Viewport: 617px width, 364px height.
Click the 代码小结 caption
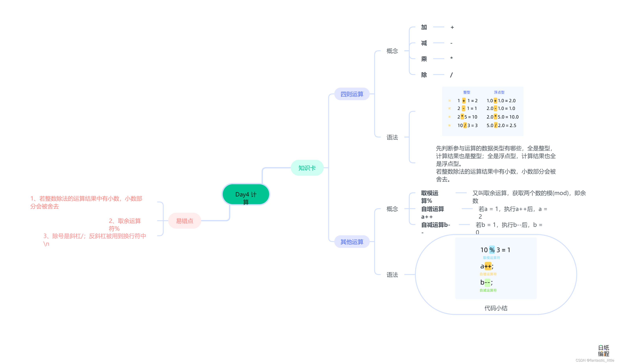pyautogui.click(x=496, y=308)
